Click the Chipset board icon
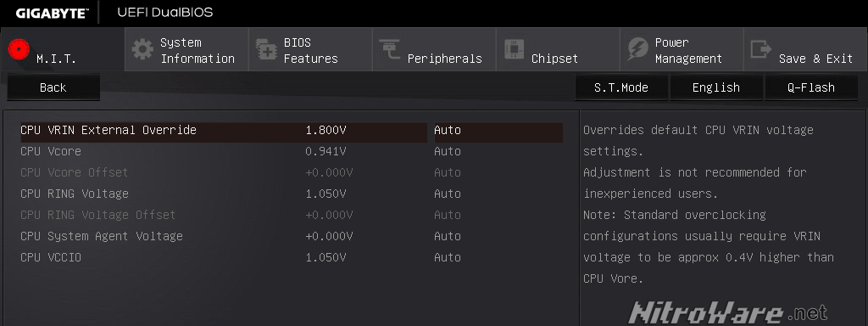 coord(514,49)
